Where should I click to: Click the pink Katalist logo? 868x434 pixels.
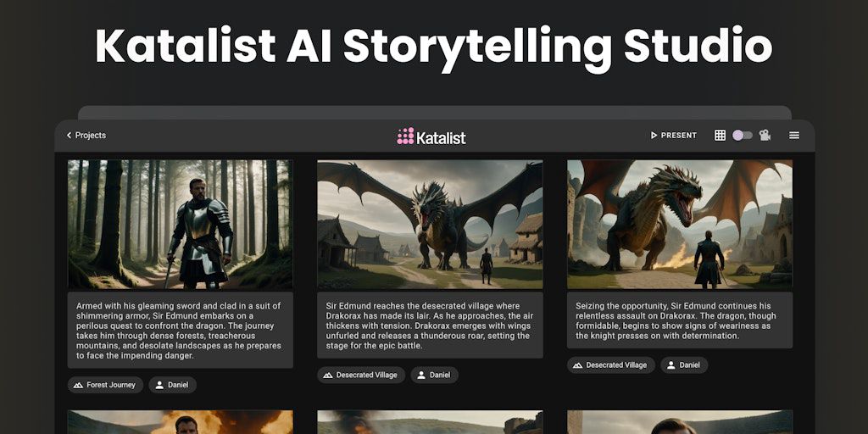click(405, 136)
